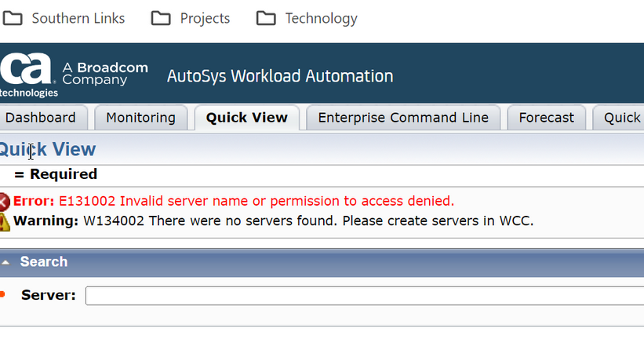The image size is (644, 339).
Task: Open the Enterprise Command Line tab
Action: [x=402, y=118]
